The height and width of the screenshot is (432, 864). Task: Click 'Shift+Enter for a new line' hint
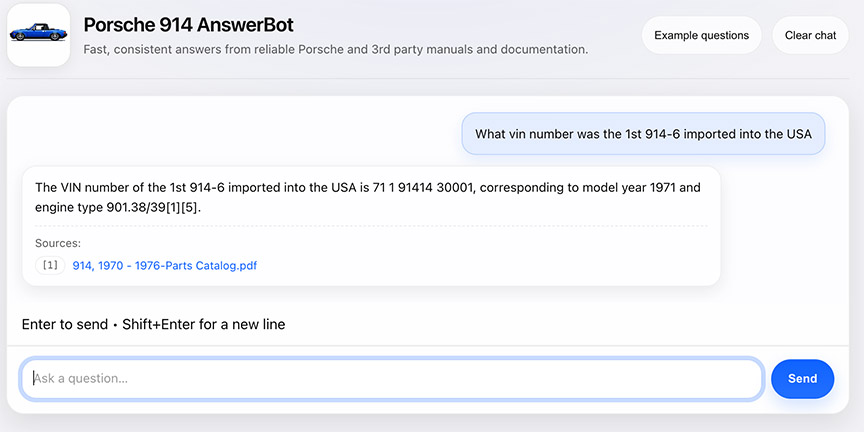[x=203, y=324]
